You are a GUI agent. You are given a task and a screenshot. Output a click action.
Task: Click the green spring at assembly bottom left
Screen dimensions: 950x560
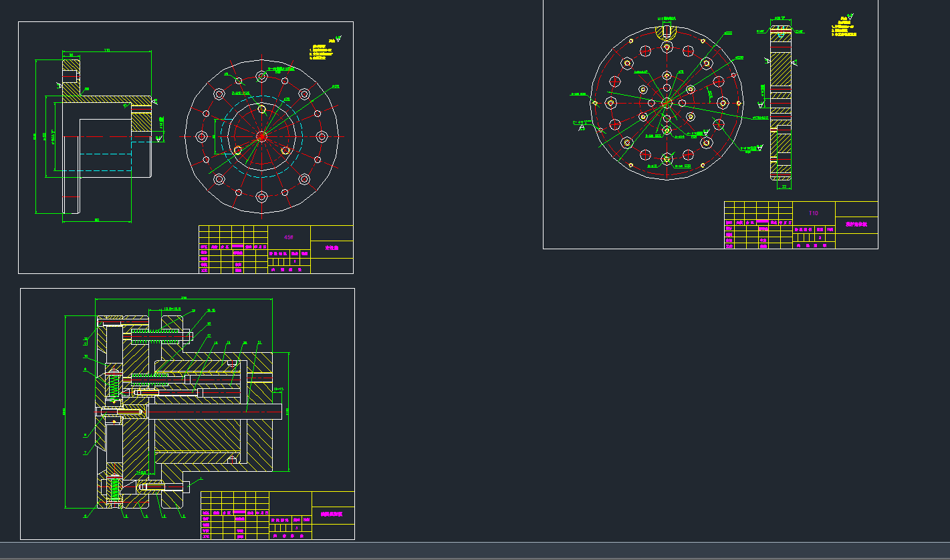pos(114,487)
